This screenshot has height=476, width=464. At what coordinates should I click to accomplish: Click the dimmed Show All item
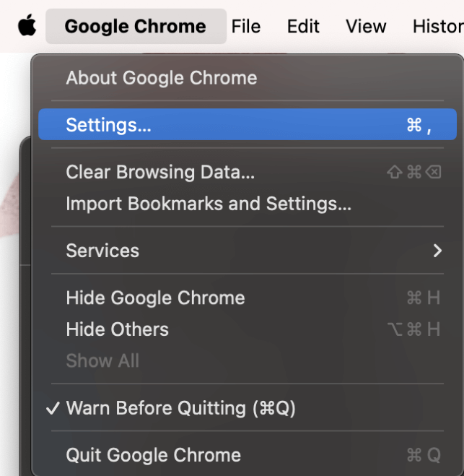coord(102,360)
